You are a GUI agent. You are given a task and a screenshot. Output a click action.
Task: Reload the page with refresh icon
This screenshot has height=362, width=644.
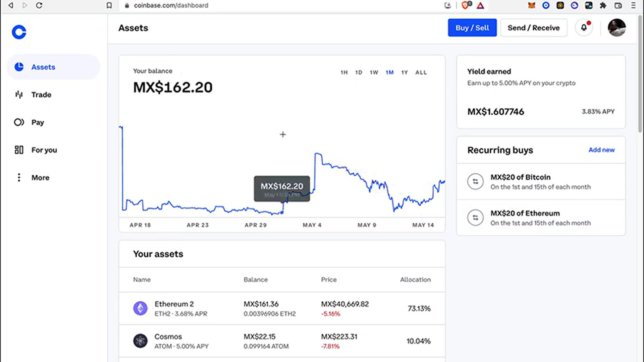pyautogui.click(x=39, y=5)
